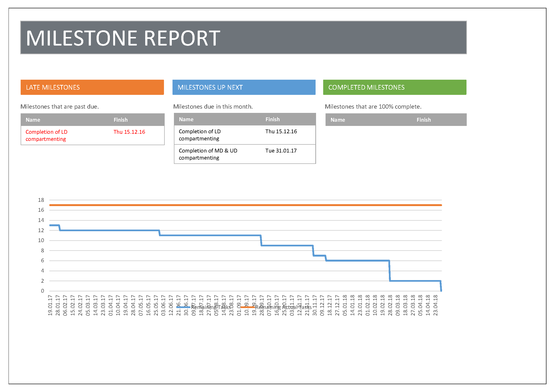Click the red Thu 15.12.16 finish date
The image size is (555, 392).
point(129,132)
